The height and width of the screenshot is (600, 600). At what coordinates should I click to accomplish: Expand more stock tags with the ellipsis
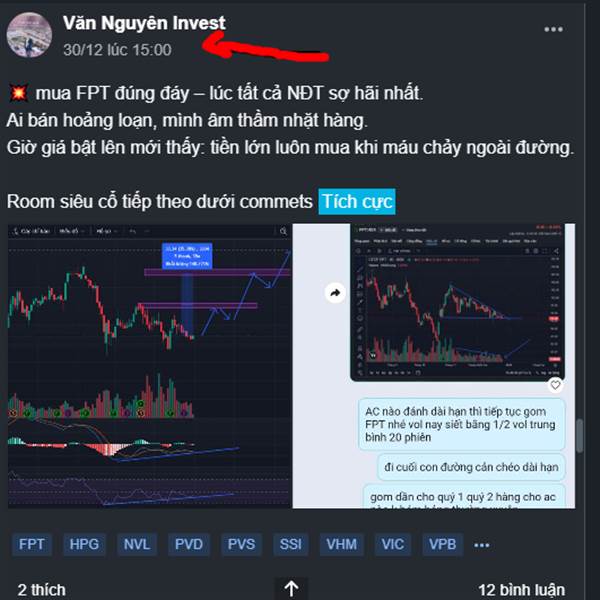[481, 545]
